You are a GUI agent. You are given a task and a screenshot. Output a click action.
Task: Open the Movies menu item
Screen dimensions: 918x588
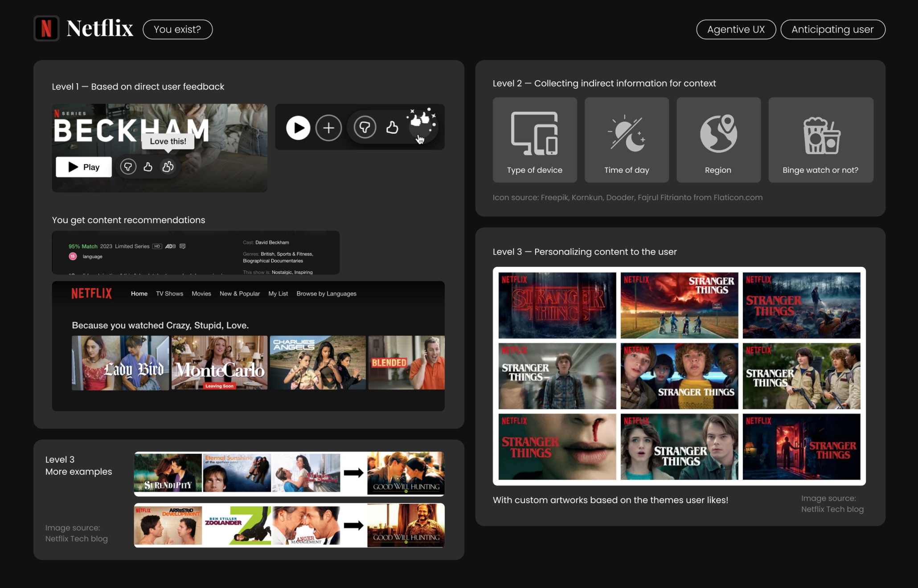[x=201, y=294]
